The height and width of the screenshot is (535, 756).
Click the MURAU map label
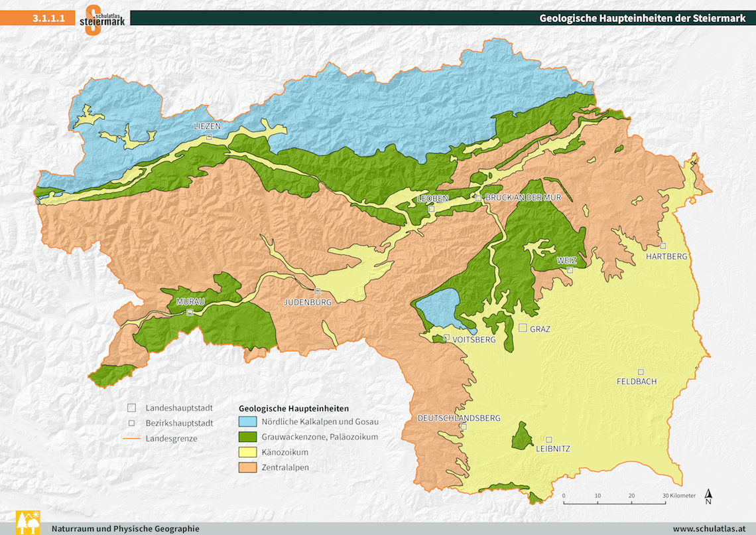coord(190,302)
